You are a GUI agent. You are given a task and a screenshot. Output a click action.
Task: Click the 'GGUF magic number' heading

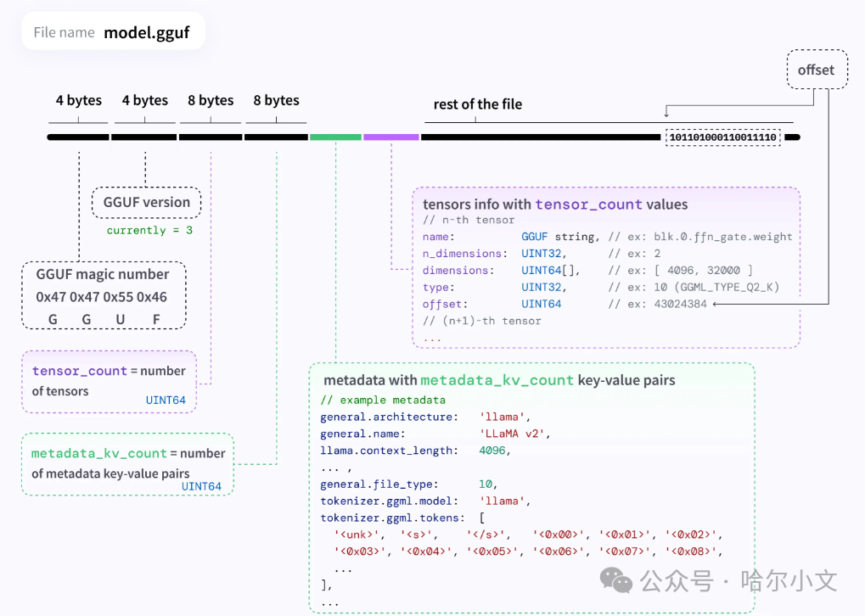click(x=103, y=275)
